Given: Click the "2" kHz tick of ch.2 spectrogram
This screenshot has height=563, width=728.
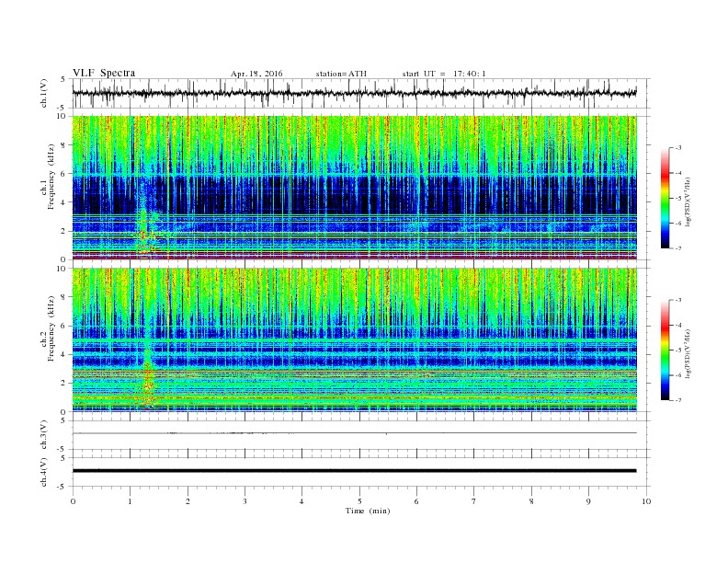Looking at the screenshot, I should click(64, 384).
